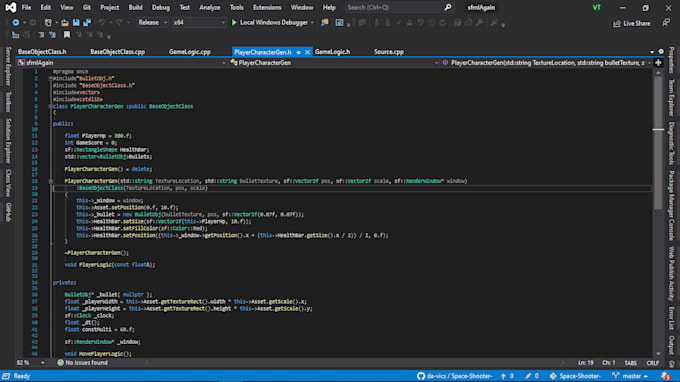
Task: Switch to the BaseObjectClass.cpp tab
Action: click(x=118, y=52)
